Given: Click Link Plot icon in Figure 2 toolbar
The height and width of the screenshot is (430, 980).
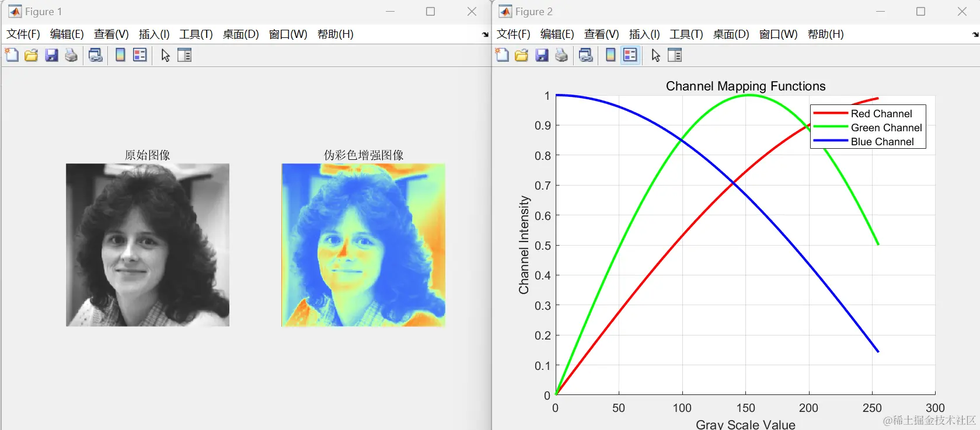Looking at the screenshot, I should click(586, 55).
